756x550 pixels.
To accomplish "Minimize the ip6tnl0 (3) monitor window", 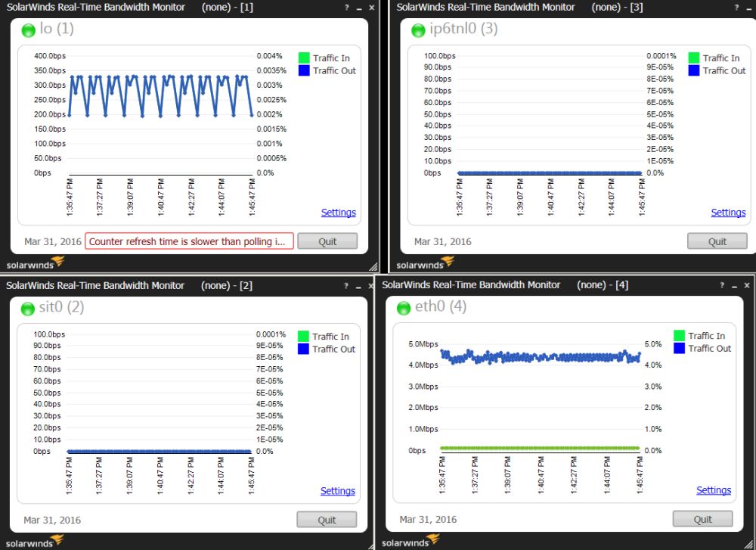I will 748,8.
